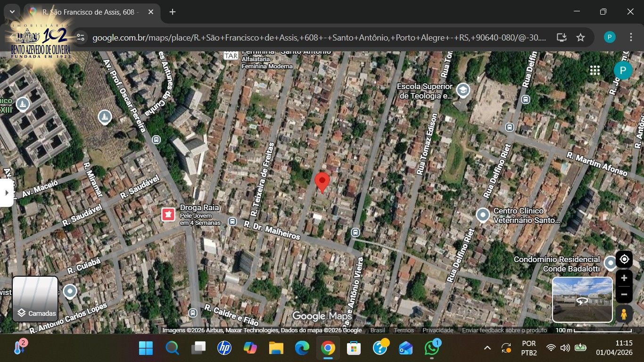
Task: Click Enviar feedback sobre o produto
Action: click(x=504, y=330)
